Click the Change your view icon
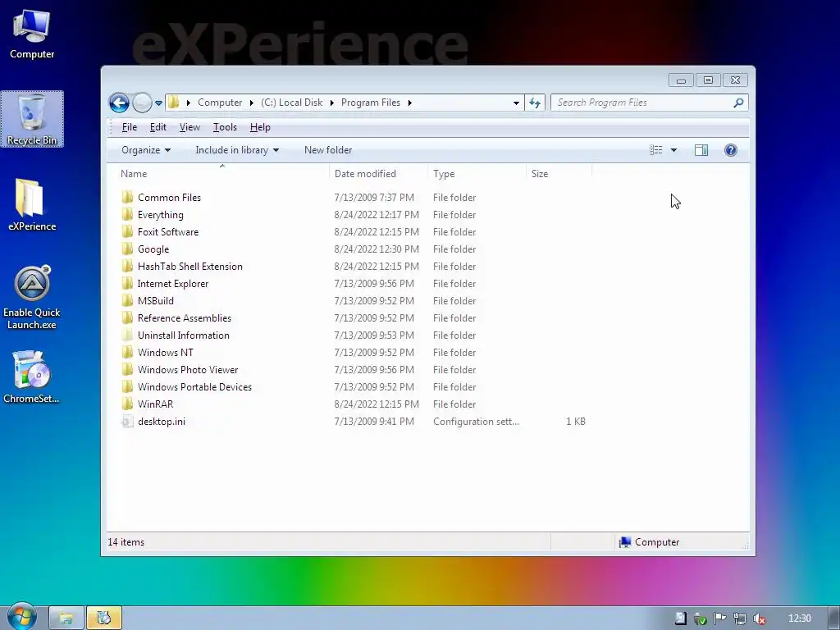Screen dimensions: 840x630 pyautogui.click(x=656, y=150)
